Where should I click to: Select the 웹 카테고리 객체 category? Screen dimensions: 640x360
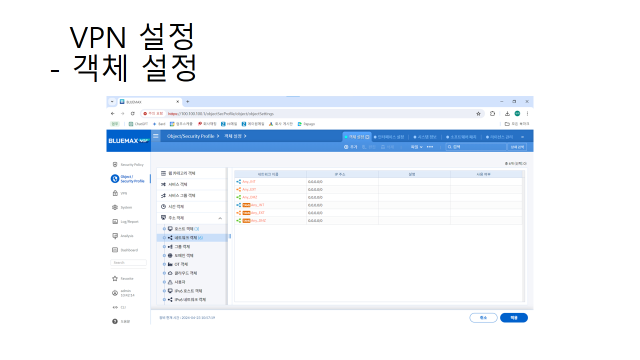click(x=192, y=173)
